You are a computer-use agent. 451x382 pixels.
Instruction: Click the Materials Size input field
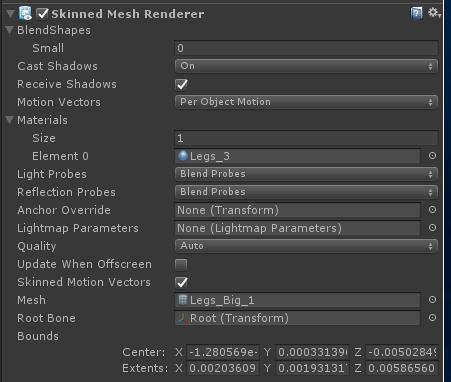(x=306, y=138)
